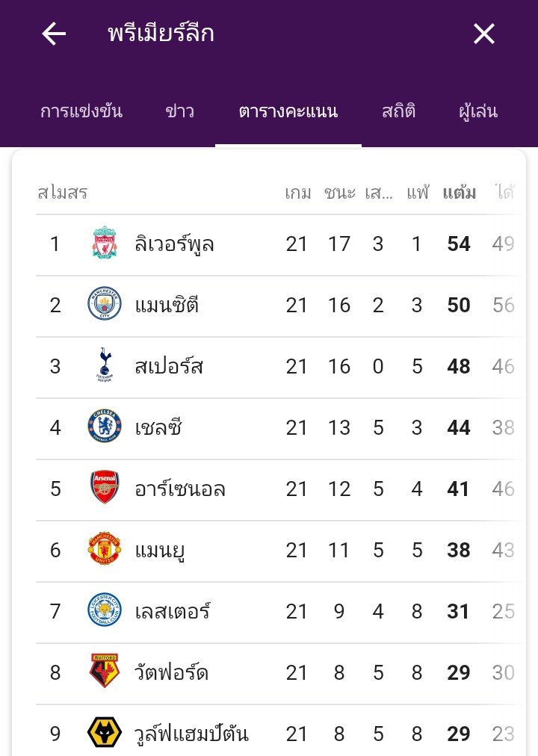This screenshot has height=756, width=538.
Task: Open the Arsenal crest icon
Action: pos(105,488)
